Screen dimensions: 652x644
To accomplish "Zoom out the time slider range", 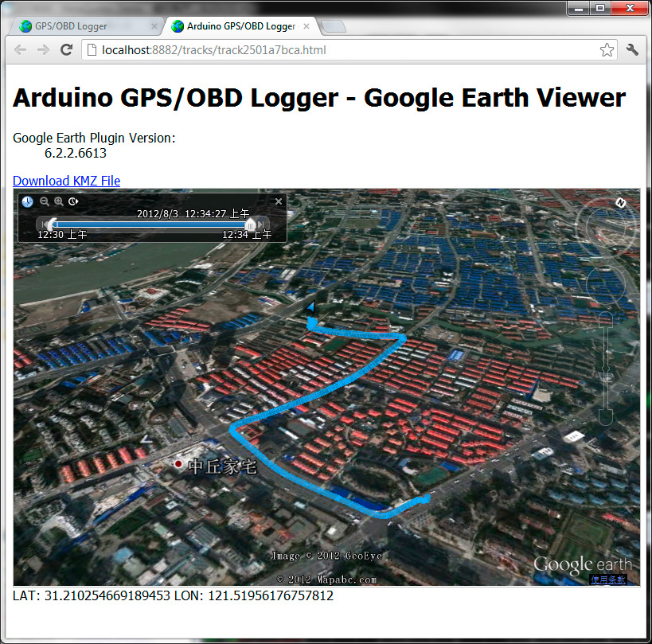I will [44, 201].
